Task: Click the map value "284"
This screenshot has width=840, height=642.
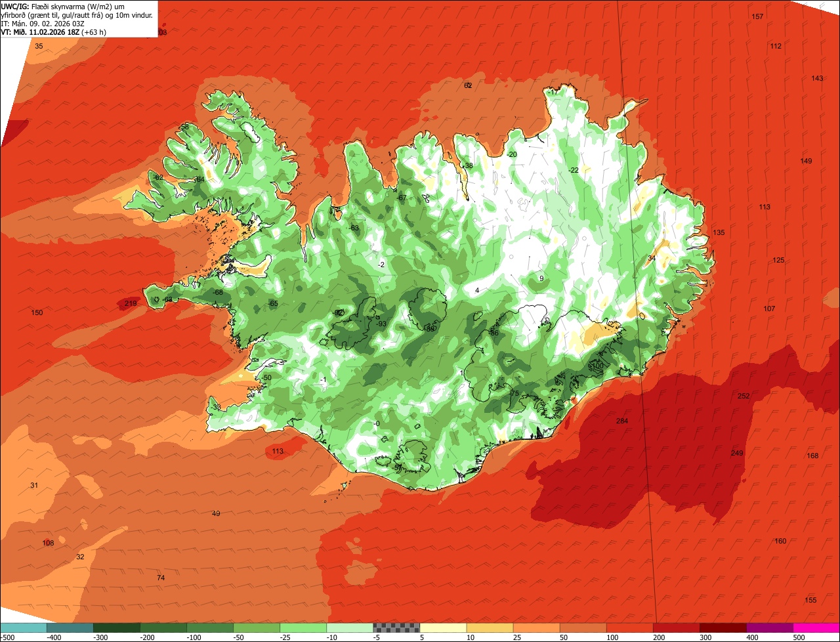Action: [622, 421]
